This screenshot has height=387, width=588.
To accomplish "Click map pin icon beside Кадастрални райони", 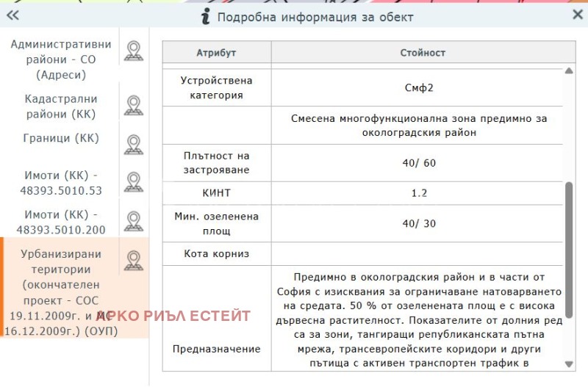I will point(133,106).
